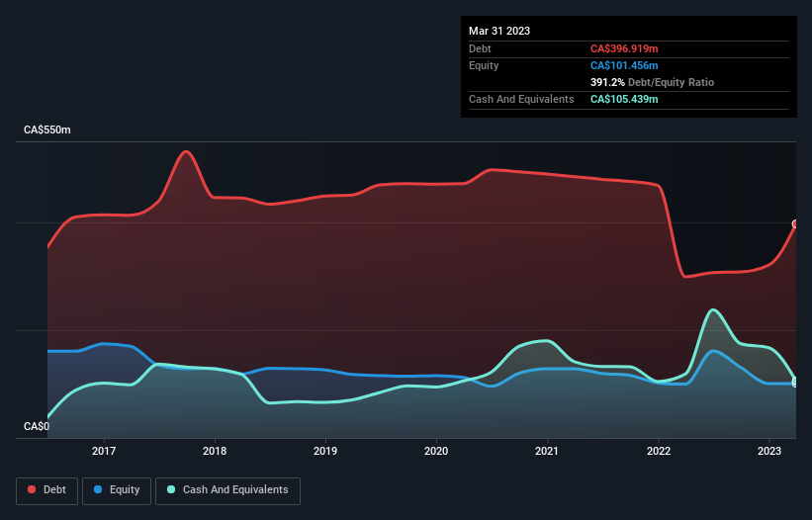Click the blue Equity legend dot

pyautogui.click(x=98, y=489)
